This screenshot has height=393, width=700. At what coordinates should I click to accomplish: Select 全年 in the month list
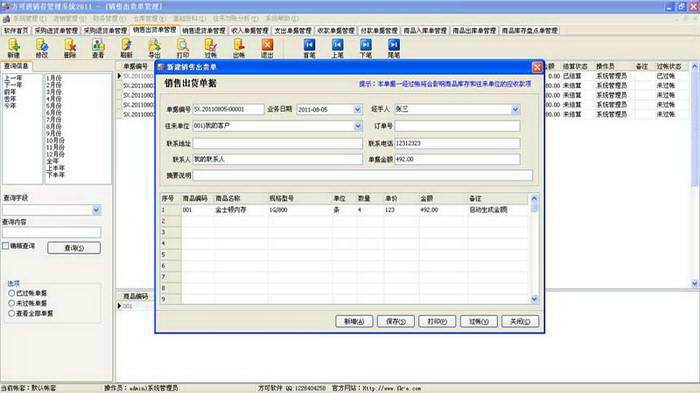pyautogui.click(x=52, y=161)
